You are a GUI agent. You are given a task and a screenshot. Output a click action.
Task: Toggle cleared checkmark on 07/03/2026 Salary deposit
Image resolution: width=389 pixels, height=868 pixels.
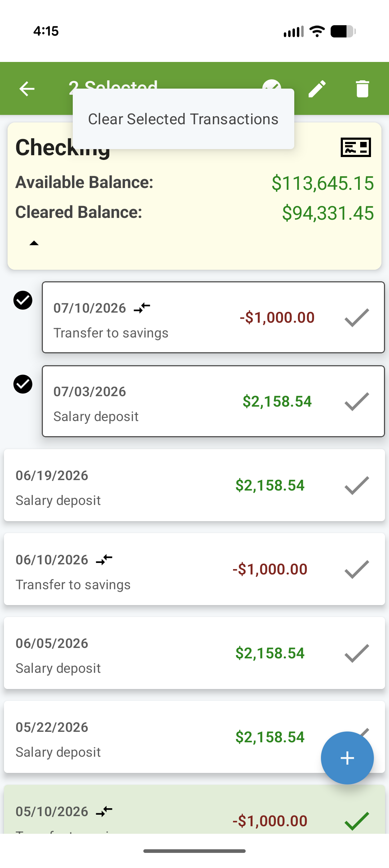coord(357,401)
